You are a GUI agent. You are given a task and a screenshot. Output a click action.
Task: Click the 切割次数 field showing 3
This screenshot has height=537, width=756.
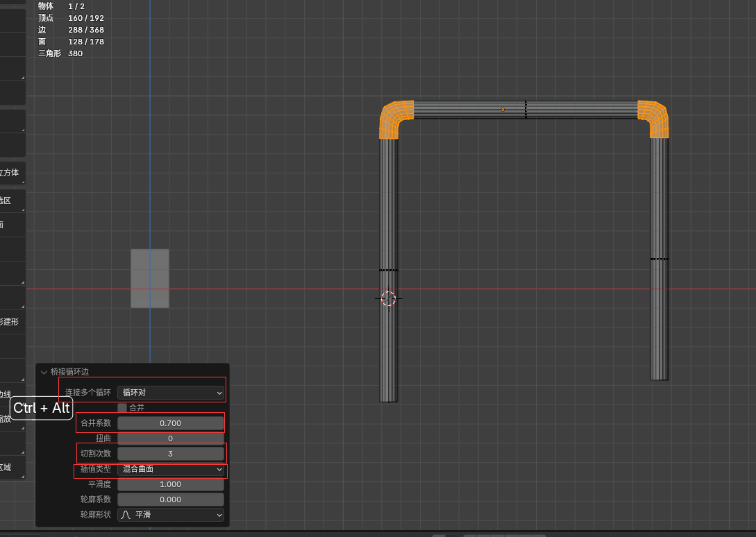[x=171, y=454]
